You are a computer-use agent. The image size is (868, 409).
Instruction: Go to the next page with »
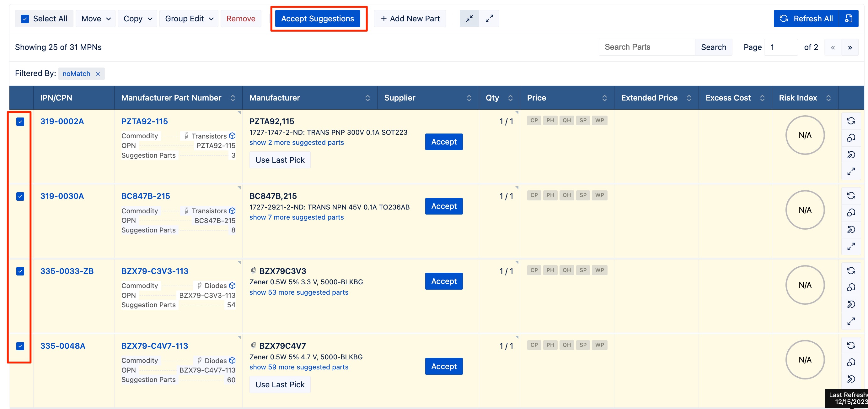coord(850,47)
